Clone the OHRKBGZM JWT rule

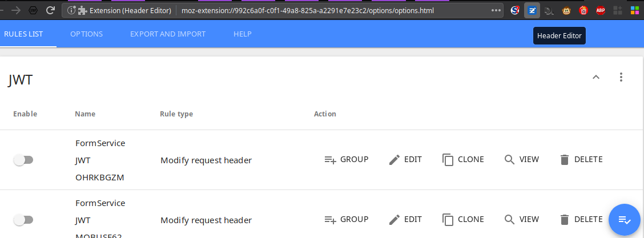(463, 160)
